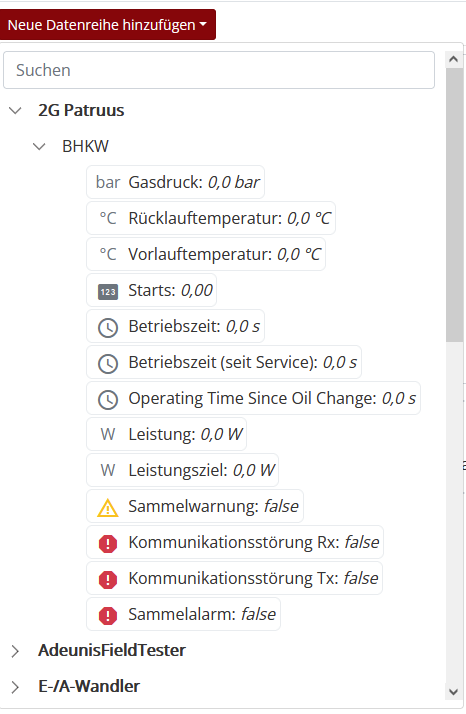This screenshot has width=466, height=714.
Task: Click the °C icon next to Rücklauftemperatur
Action: 108,219
